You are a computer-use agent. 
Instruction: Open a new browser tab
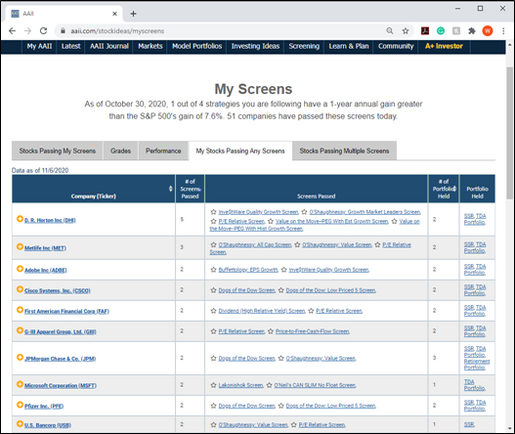pyautogui.click(x=133, y=14)
